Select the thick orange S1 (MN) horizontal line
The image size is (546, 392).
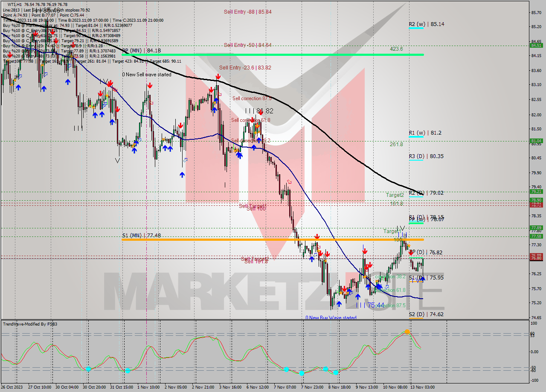click(x=273, y=239)
